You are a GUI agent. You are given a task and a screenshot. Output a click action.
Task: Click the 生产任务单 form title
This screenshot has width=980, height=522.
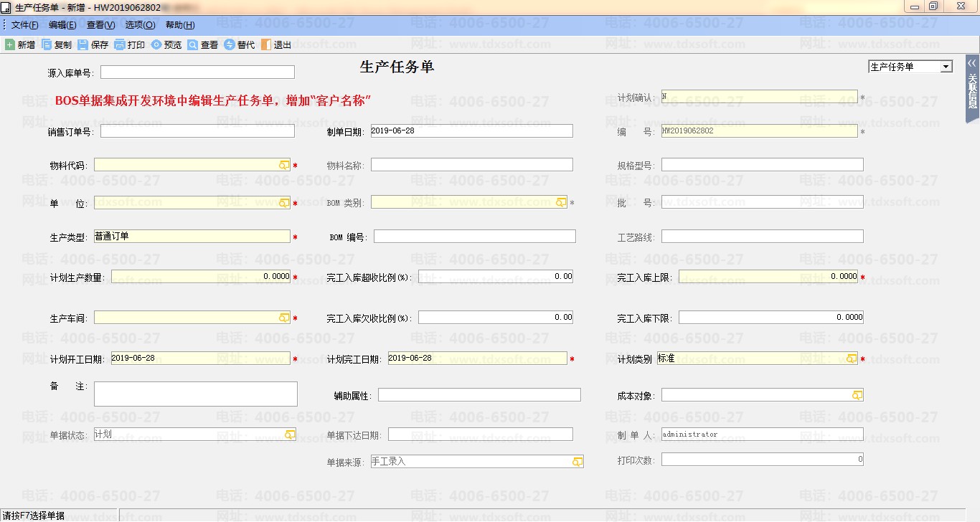tap(397, 67)
